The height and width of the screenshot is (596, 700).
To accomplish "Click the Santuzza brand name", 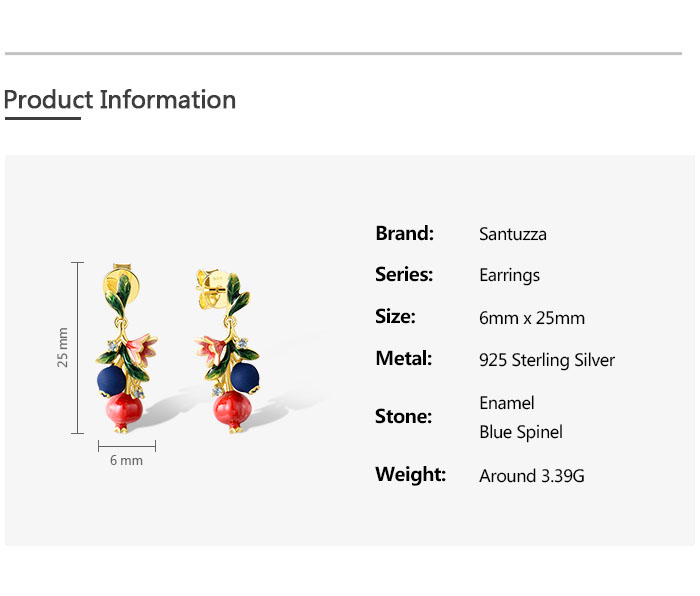I will point(512,235).
